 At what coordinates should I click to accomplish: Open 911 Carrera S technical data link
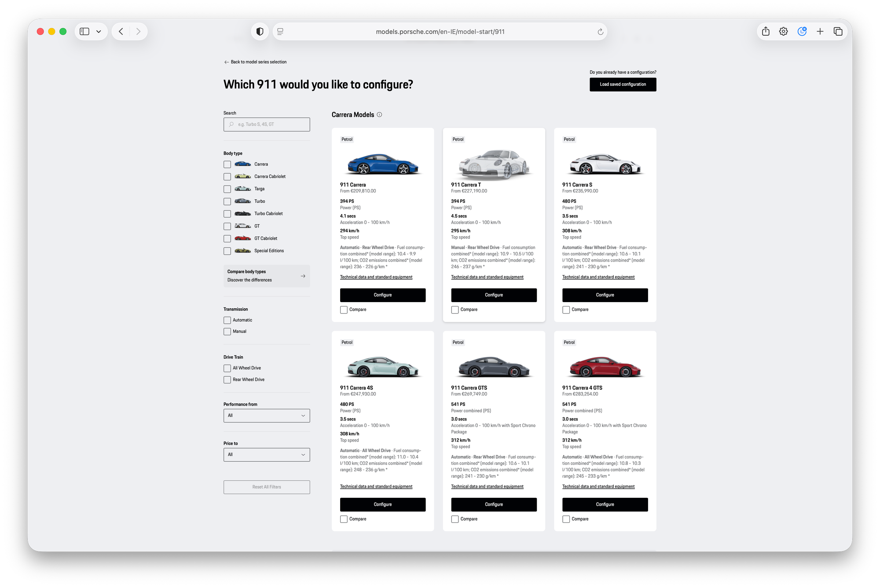click(x=598, y=277)
